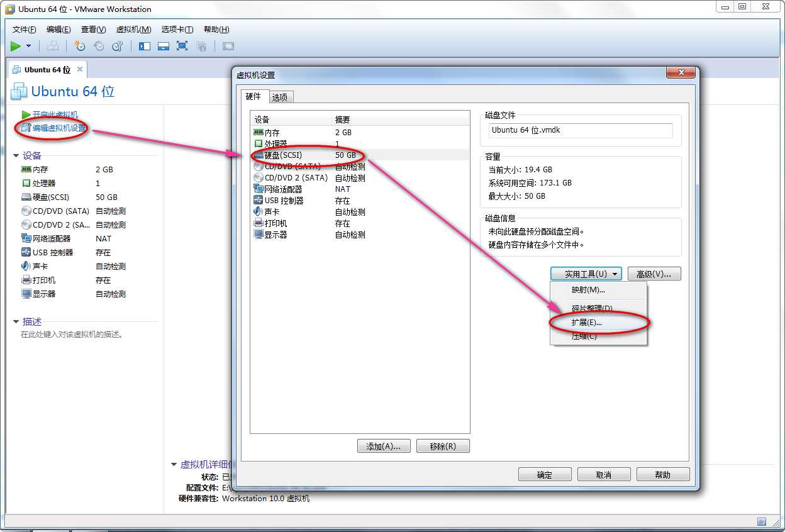This screenshot has width=785, height=532.
Task: Click the 添加(A)... button
Action: click(384, 446)
